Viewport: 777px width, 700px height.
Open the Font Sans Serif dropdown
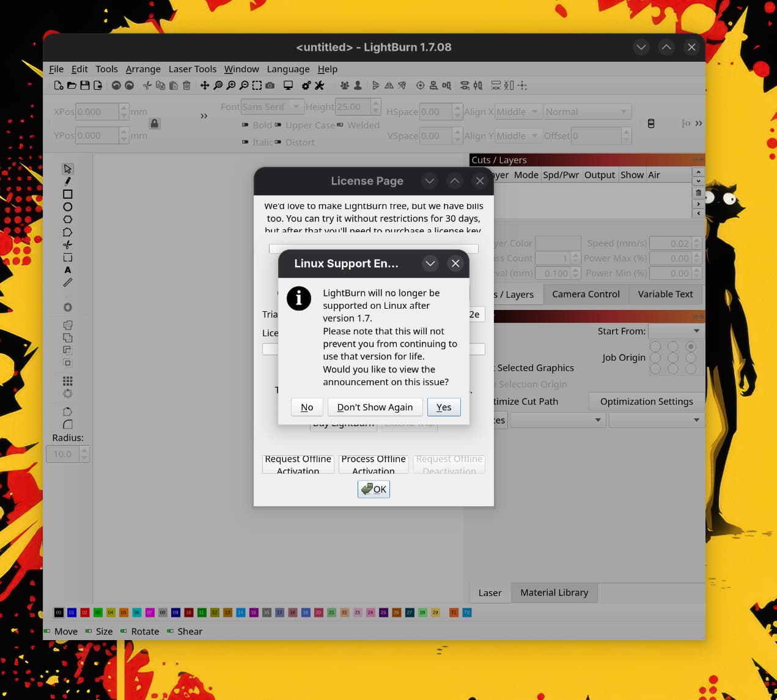pyautogui.click(x=272, y=107)
